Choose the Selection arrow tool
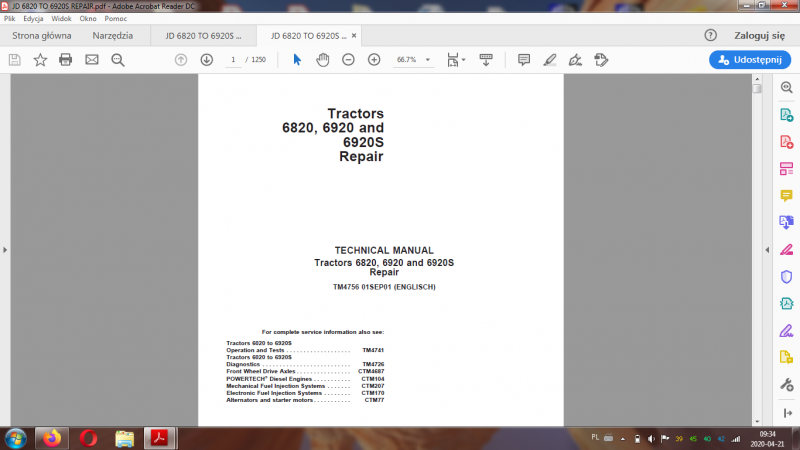The image size is (800, 450). 297,60
